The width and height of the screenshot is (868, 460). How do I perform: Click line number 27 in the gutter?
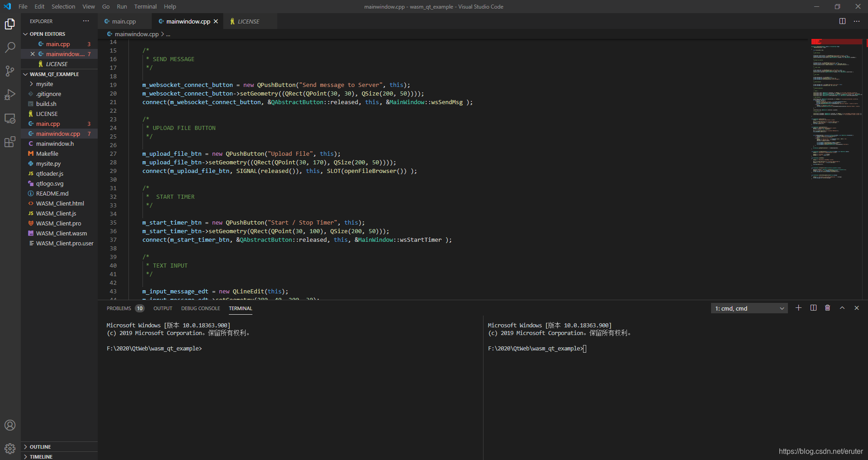click(x=113, y=154)
